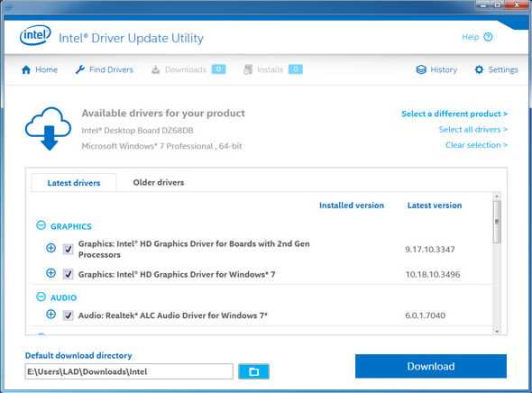Click the Download button
This screenshot has width=532, height=393.
(x=431, y=367)
